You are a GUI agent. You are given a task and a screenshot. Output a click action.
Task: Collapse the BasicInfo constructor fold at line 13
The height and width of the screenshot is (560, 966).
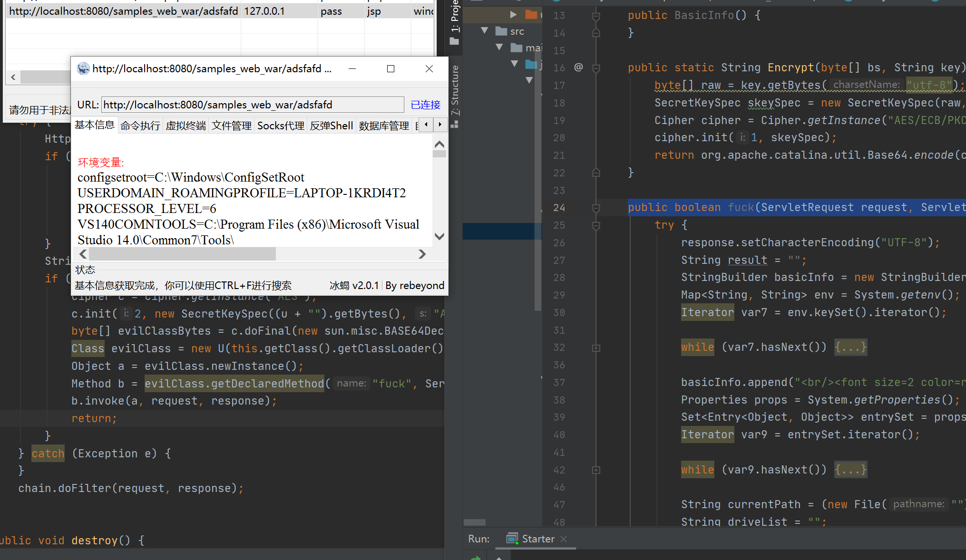click(x=596, y=17)
